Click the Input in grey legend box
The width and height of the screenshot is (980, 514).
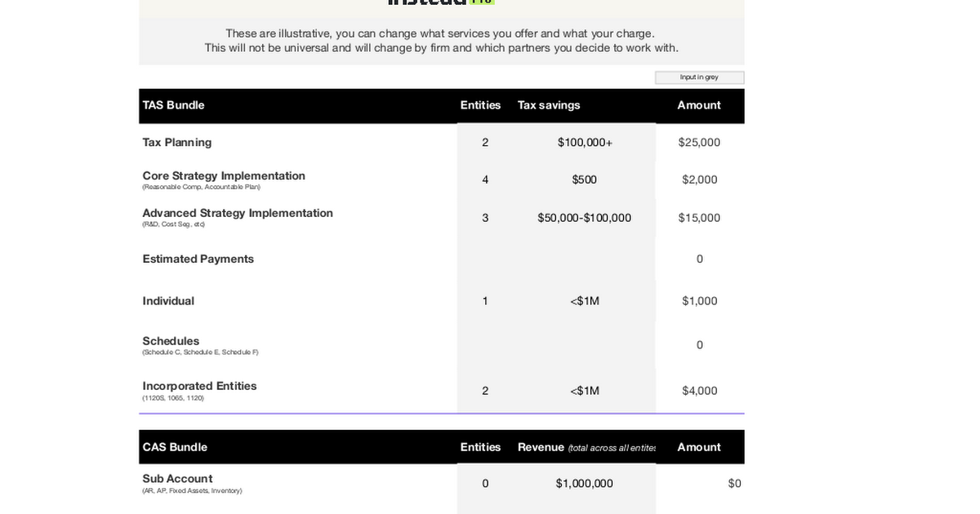(x=699, y=78)
